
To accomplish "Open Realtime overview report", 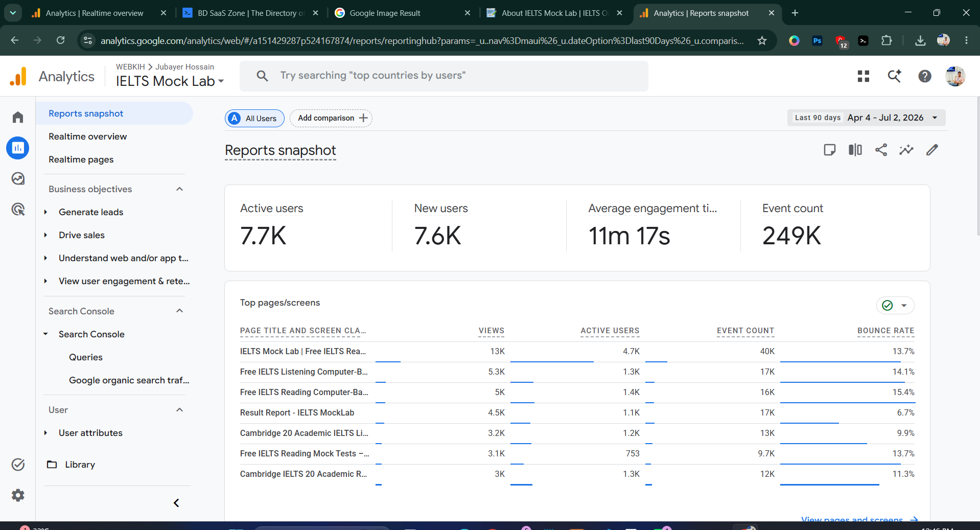I will (88, 136).
